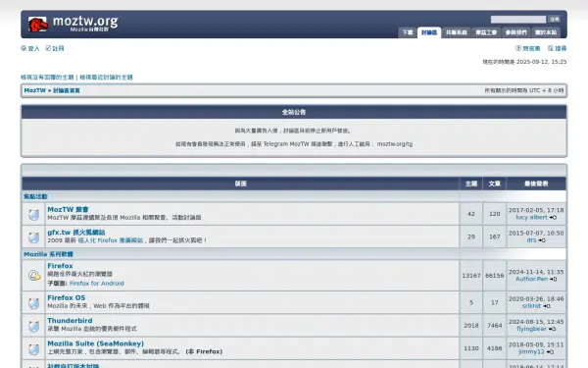This screenshot has width=588, height=368.
Task: Click forum status icon beside Mozilla Suite (SeaMonkey)
Action: click(x=33, y=349)
